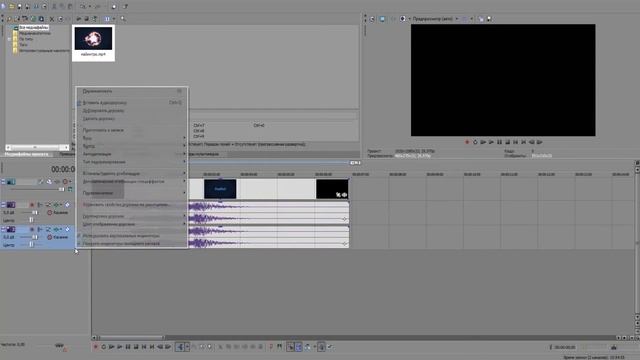Click Record in the bottom transport bar

pyautogui.click(x=96, y=347)
